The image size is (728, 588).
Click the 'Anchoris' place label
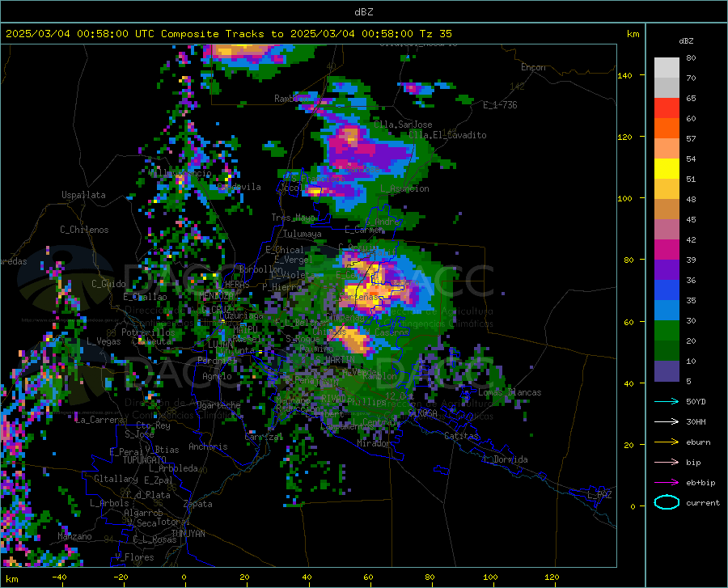208,447
